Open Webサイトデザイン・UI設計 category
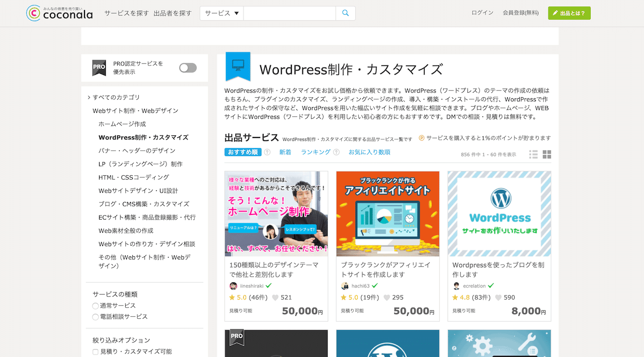The image size is (644, 357). 138,191
